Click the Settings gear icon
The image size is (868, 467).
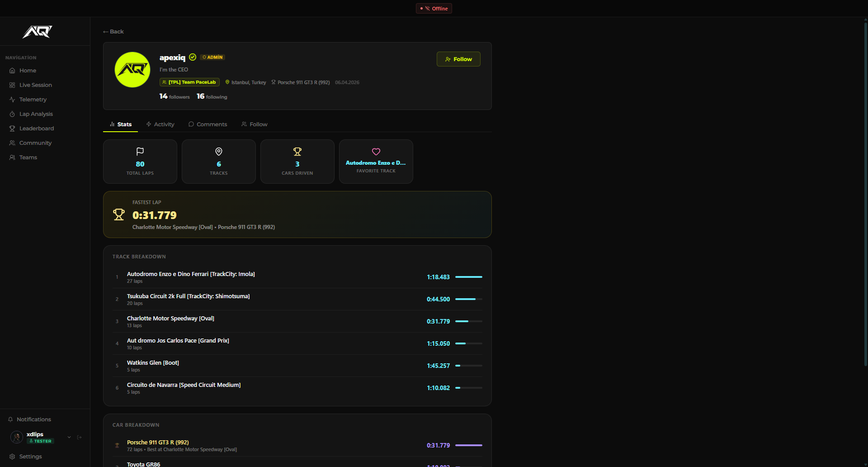tap(12, 457)
